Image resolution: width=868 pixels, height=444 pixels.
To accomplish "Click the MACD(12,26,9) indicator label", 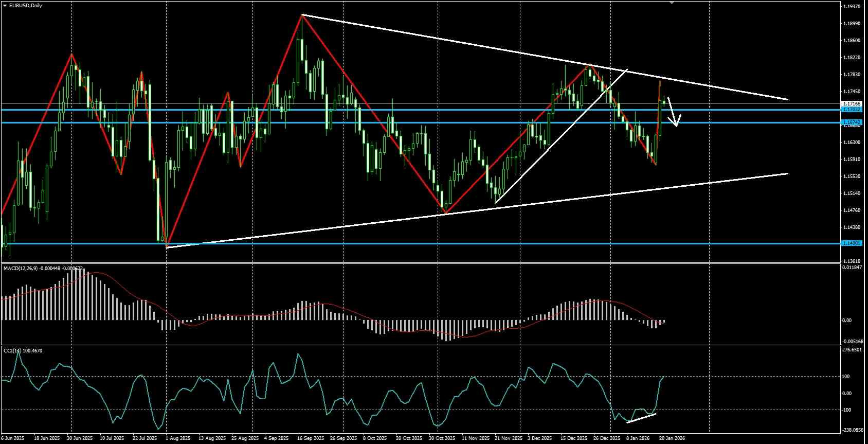I will [x=20, y=269].
